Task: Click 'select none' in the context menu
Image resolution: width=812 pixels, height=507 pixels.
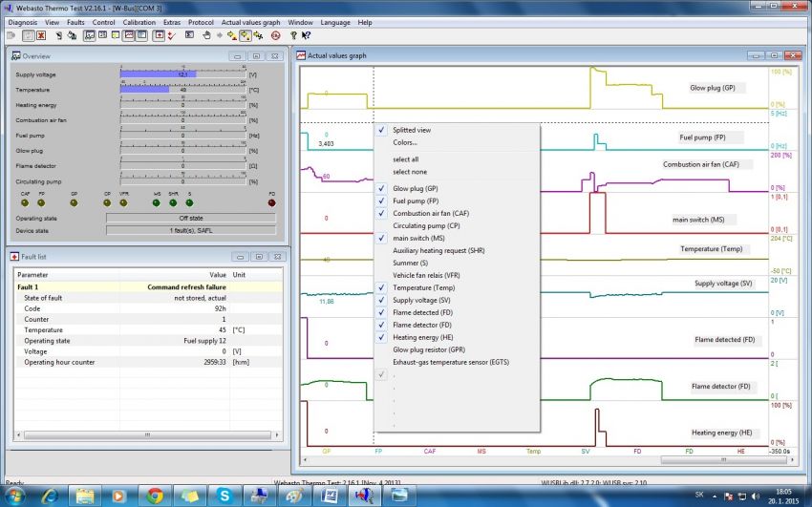Action: [409, 172]
